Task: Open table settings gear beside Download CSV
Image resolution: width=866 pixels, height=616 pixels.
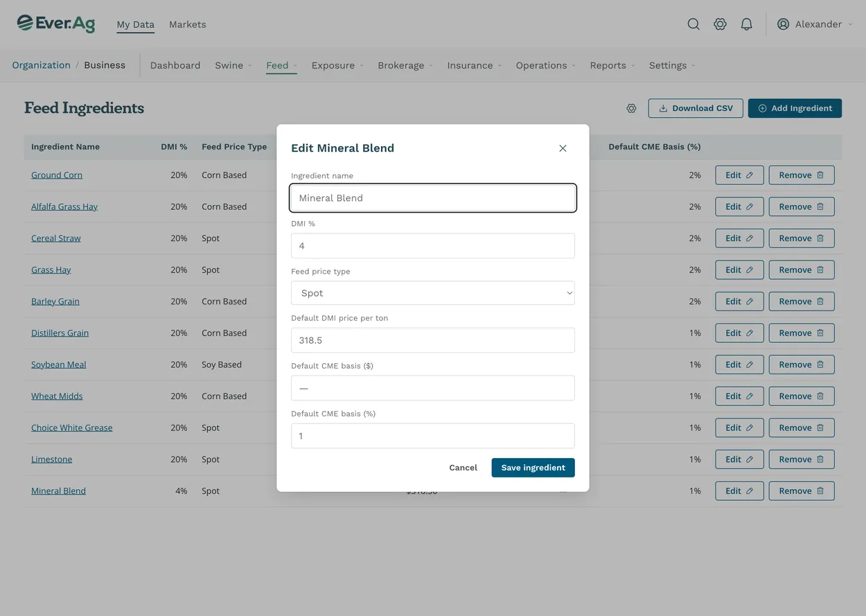Action: point(631,108)
